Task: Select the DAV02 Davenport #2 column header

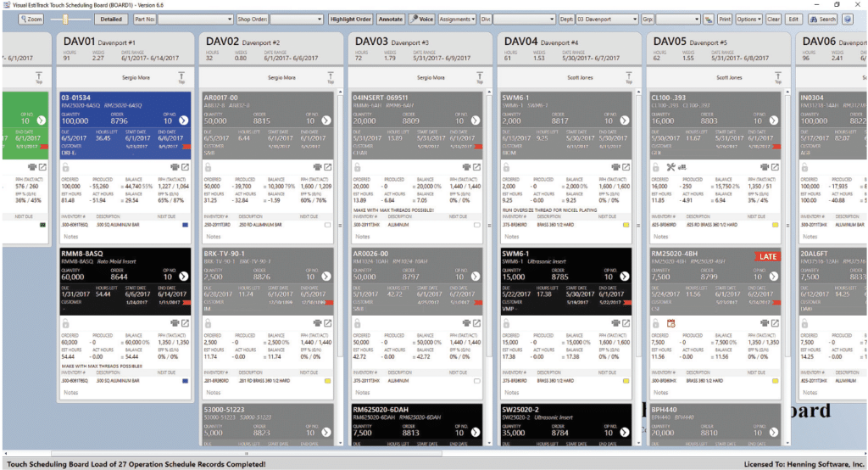Action: (270, 49)
